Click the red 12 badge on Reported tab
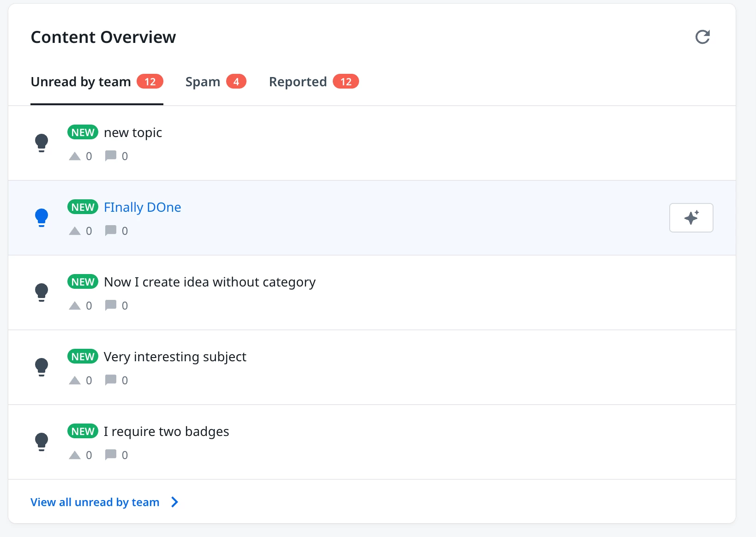The height and width of the screenshot is (537, 756). pyautogui.click(x=346, y=82)
